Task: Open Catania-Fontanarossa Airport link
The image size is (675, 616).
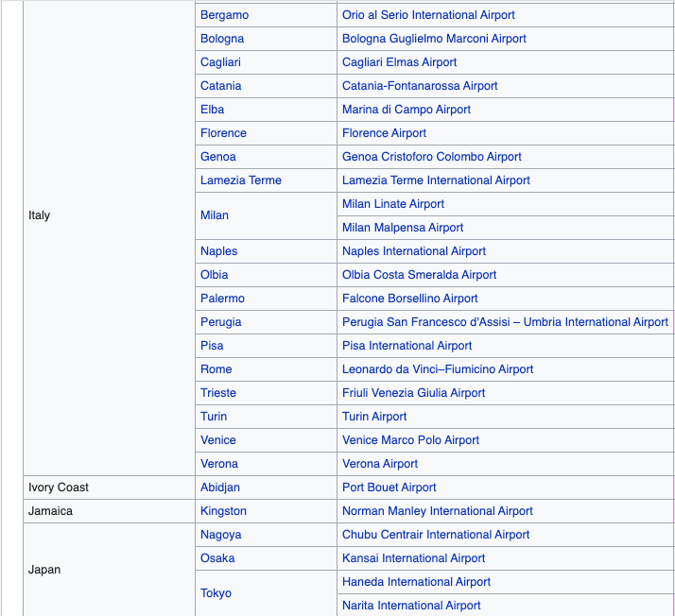Action: [x=420, y=86]
